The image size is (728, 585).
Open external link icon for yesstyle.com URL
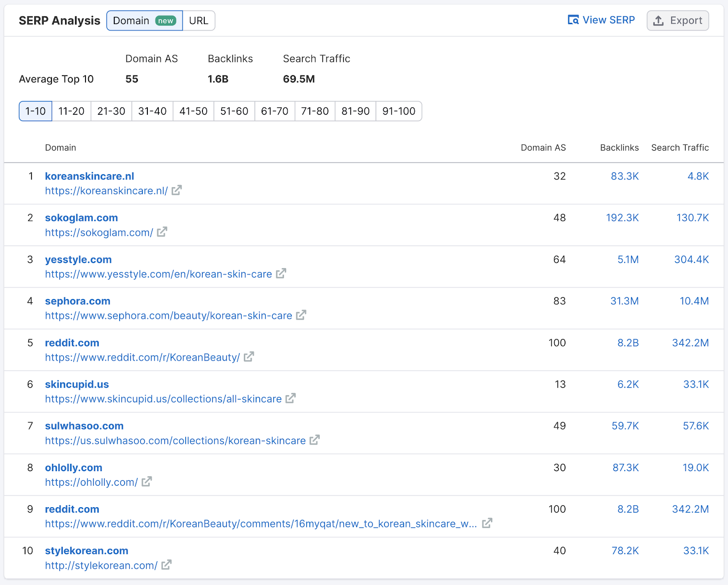tap(281, 274)
